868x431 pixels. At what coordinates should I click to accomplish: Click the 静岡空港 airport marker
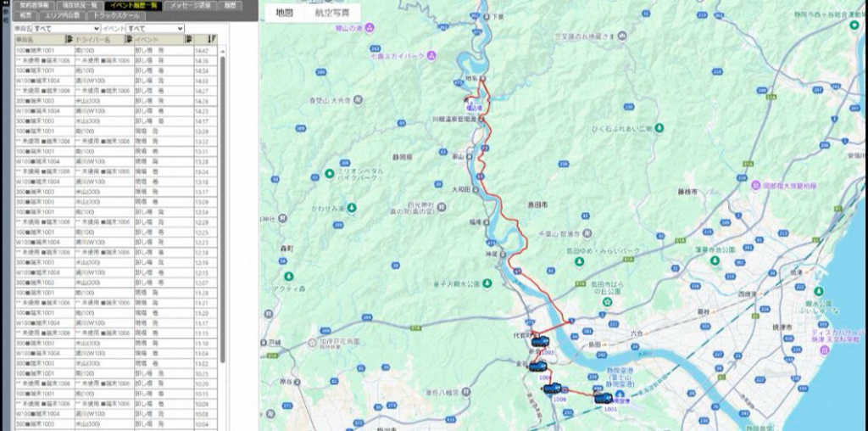(x=618, y=394)
